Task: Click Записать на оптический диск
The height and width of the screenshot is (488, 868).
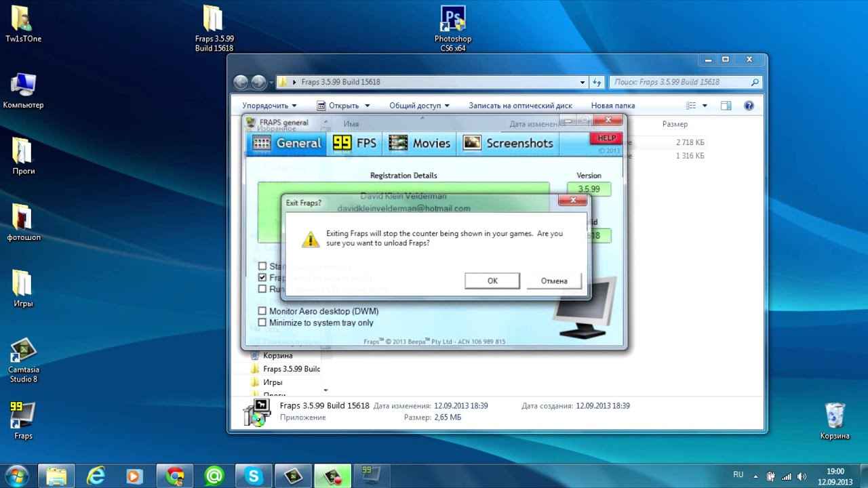Action: click(x=520, y=106)
